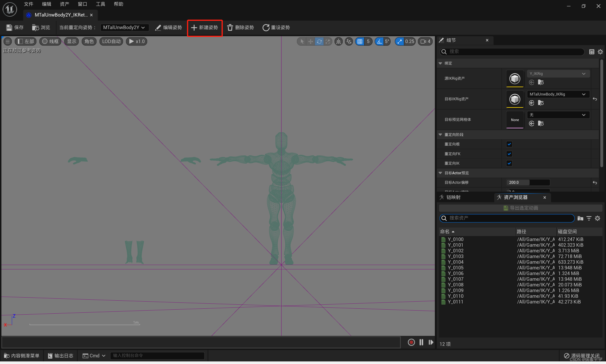Click the 保存 save icon
This screenshot has width=606, height=364.
tap(9, 27)
